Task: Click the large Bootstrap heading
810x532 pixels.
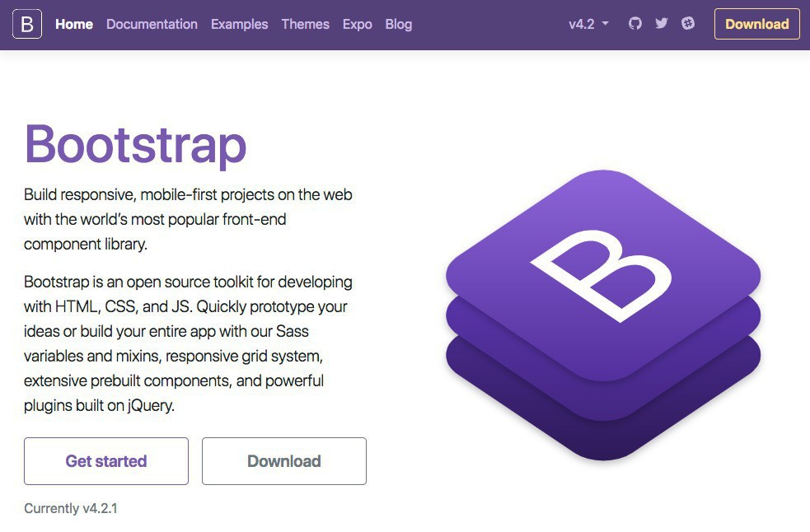Action: point(135,145)
